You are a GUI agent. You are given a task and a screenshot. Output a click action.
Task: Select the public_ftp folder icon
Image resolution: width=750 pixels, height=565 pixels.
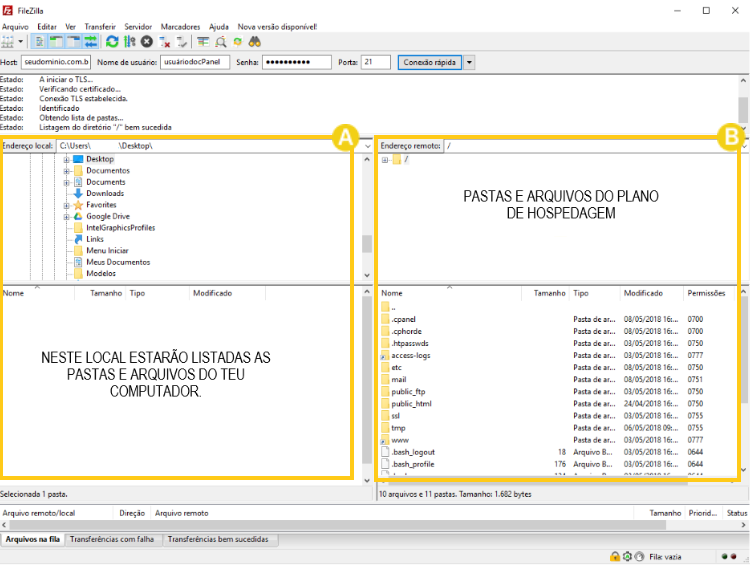(x=385, y=392)
